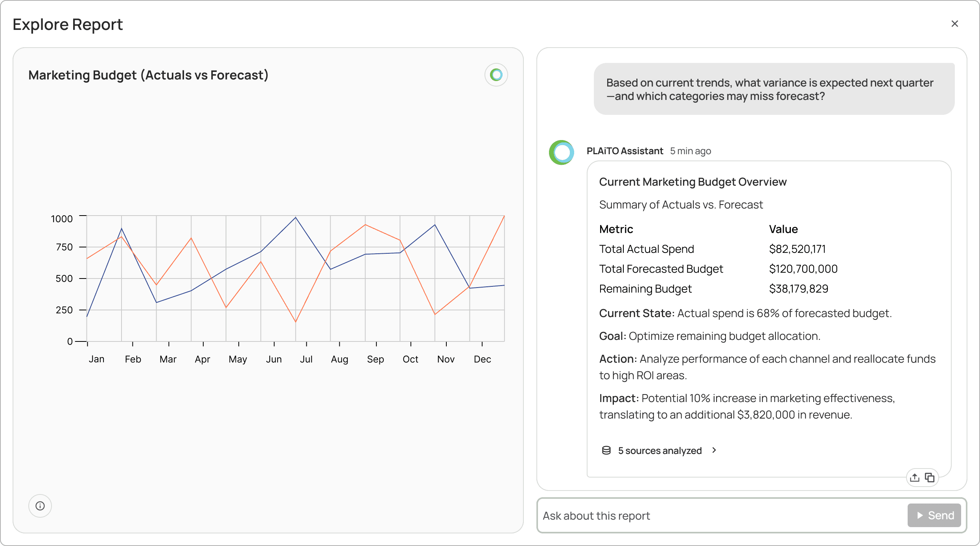The image size is (980, 546).
Task: Open the info icon below the budget chart
Action: (x=40, y=506)
